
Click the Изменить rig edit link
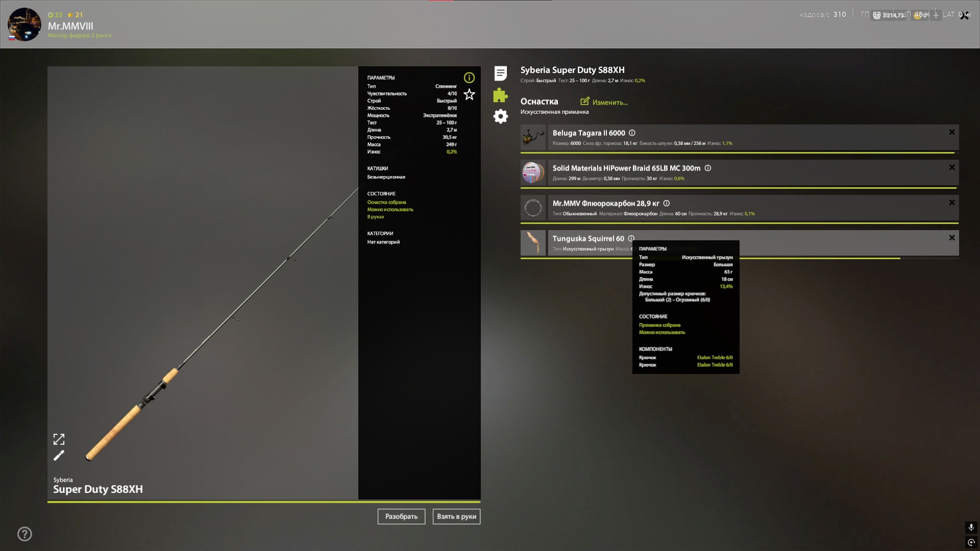(604, 102)
